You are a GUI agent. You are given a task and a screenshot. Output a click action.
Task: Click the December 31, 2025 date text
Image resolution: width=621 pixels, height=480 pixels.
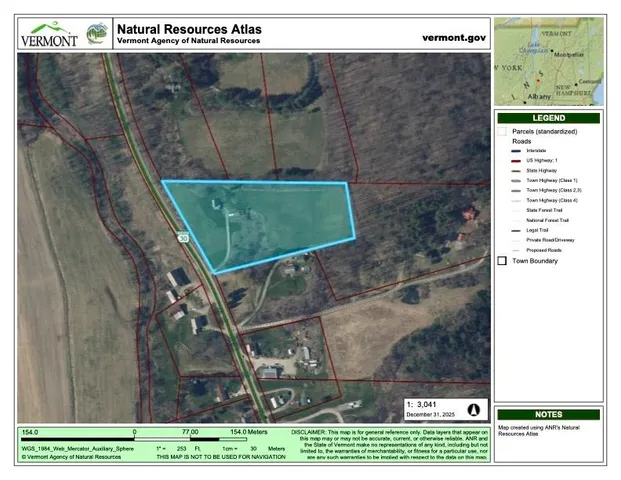(x=431, y=415)
